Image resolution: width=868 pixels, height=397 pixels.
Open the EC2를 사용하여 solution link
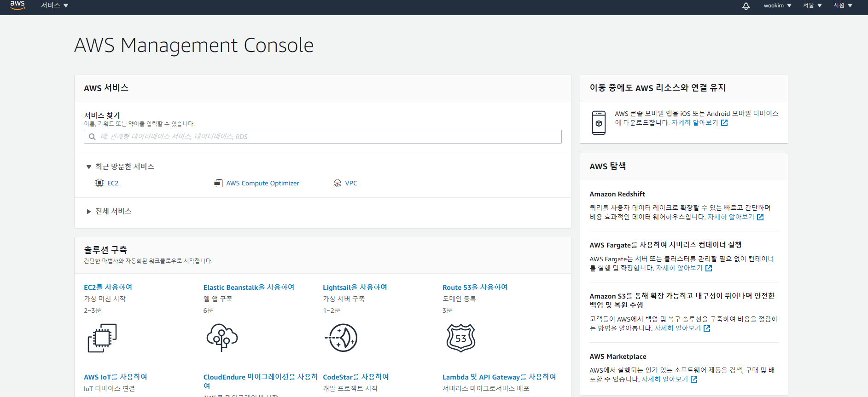108,287
